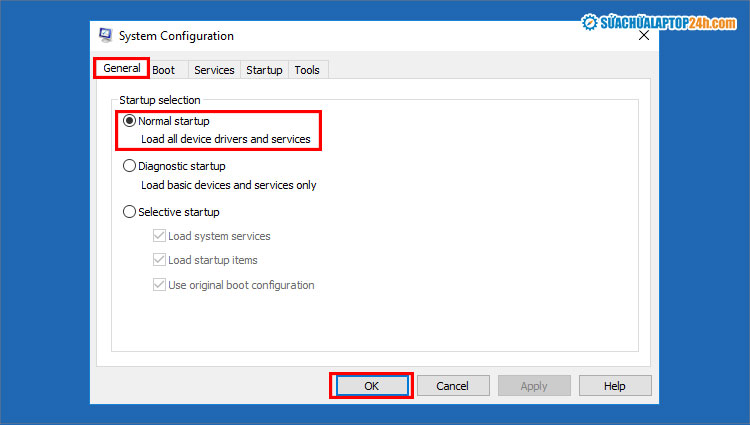Image resolution: width=750 pixels, height=425 pixels.
Task: Switch to the General tab
Action: [121, 69]
